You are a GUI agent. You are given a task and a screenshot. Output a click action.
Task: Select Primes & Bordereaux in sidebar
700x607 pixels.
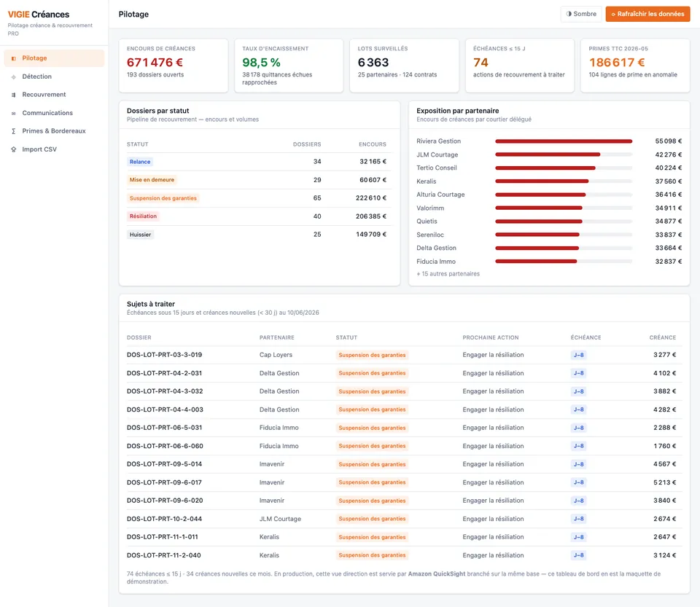pos(54,131)
